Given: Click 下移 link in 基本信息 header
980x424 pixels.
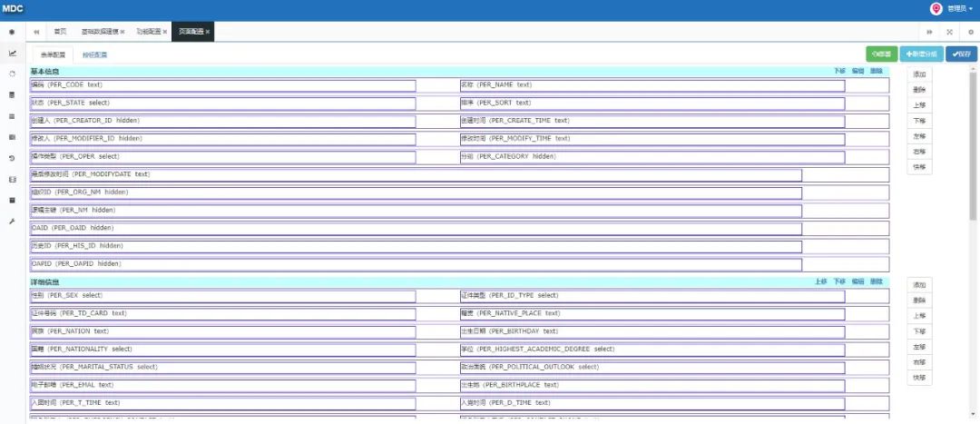Looking at the screenshot, I should coord(840,72).
